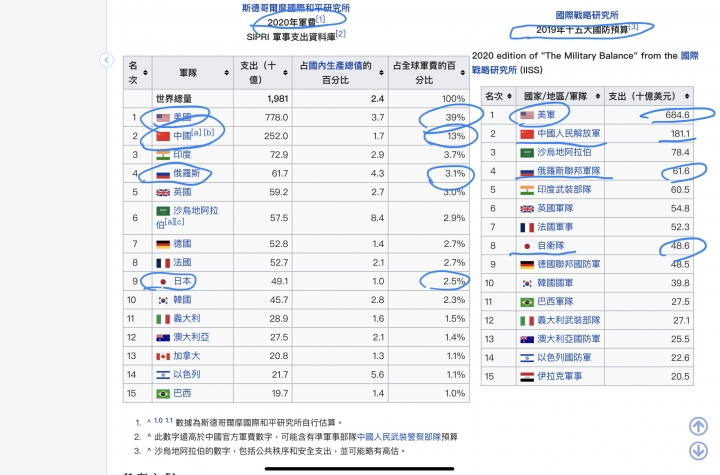Screen dimensions: 720x475
Task: Open 印度武裝部隊 link
Action: [x=564, y=189]
